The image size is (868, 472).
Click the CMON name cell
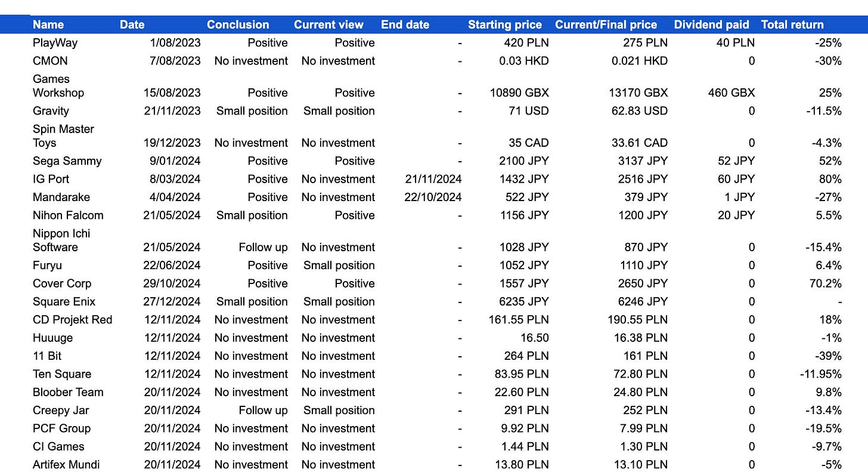pyautogui.click(x=50, y=61)
